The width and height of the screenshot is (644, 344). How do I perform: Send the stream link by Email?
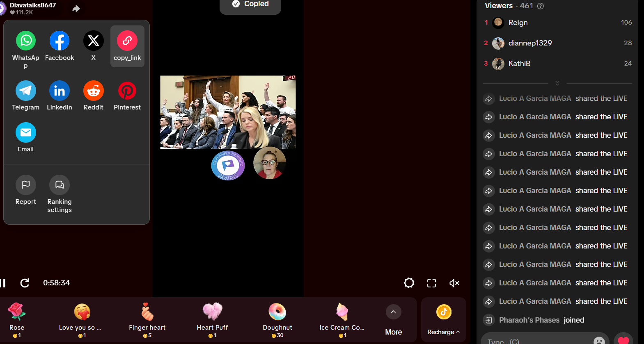(x=26, y=133)
